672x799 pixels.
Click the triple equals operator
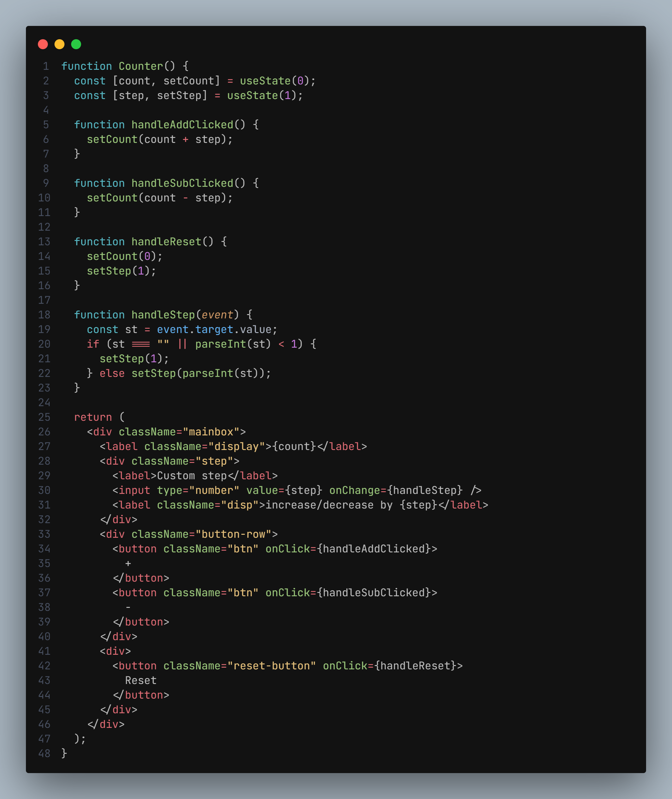coord(141,344)
